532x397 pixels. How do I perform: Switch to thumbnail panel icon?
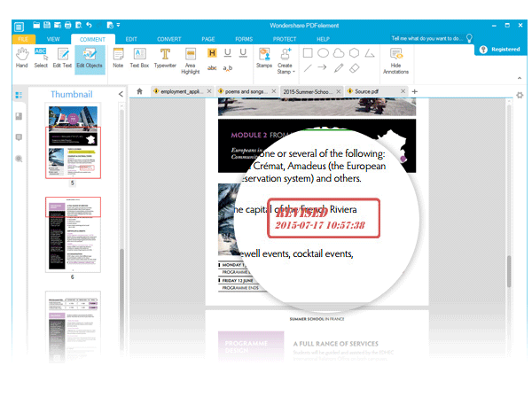click(19, 96)
